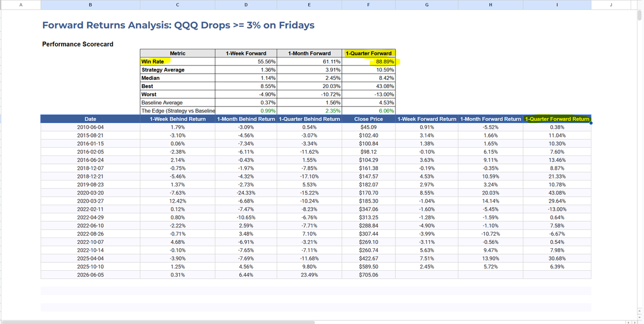Screen dimensions: 644x324
Task: Click the Close Price table header
Action: (x=368, y=119)
